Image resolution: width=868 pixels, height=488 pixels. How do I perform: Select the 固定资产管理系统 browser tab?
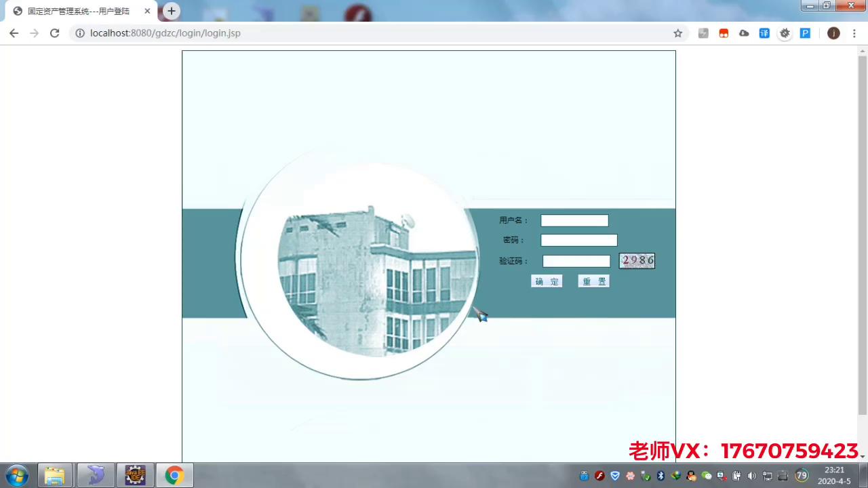tap(78, 11)
